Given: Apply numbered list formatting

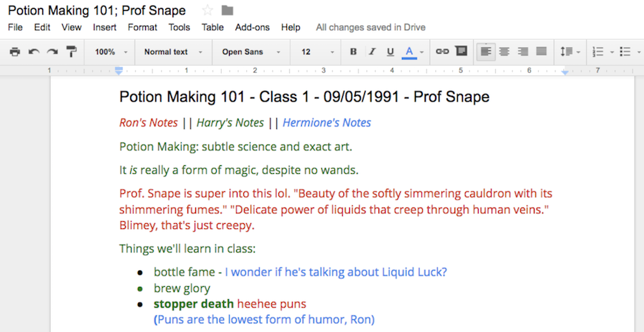Looking at the screenshot, I should (597, 52).
